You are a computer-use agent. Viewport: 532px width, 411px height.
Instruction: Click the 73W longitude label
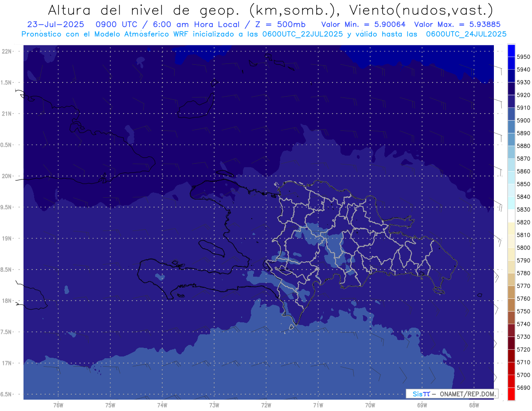point(214,405)
